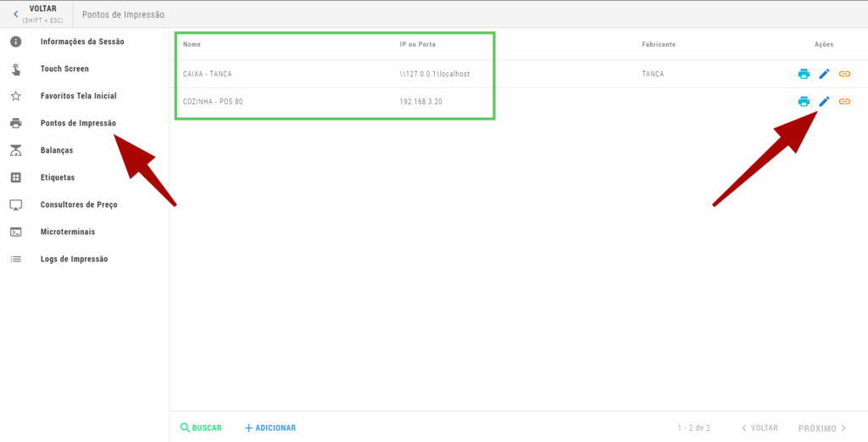Viewport: 868px width, 442px height.
Task: Click the Balanças scale icon in sidebar
Action: click(x=15, y=150)
